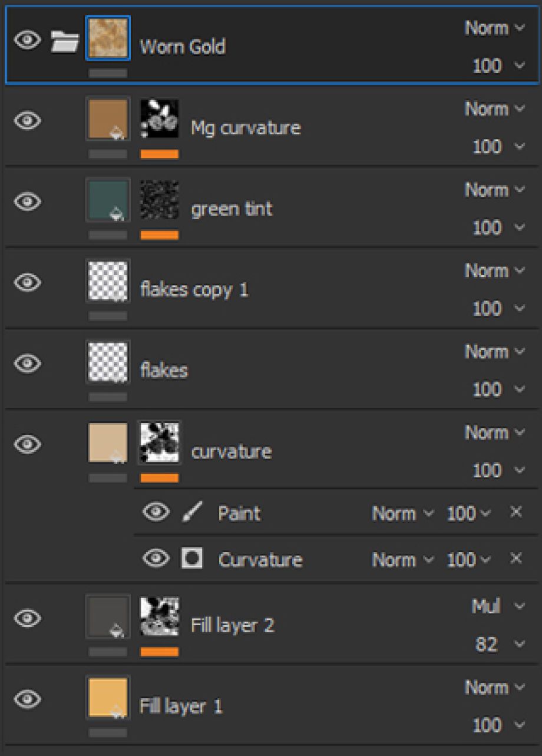The image size is (542, 756).
Task: Select the Paint effect brush icon
Action: coord(193,513)
